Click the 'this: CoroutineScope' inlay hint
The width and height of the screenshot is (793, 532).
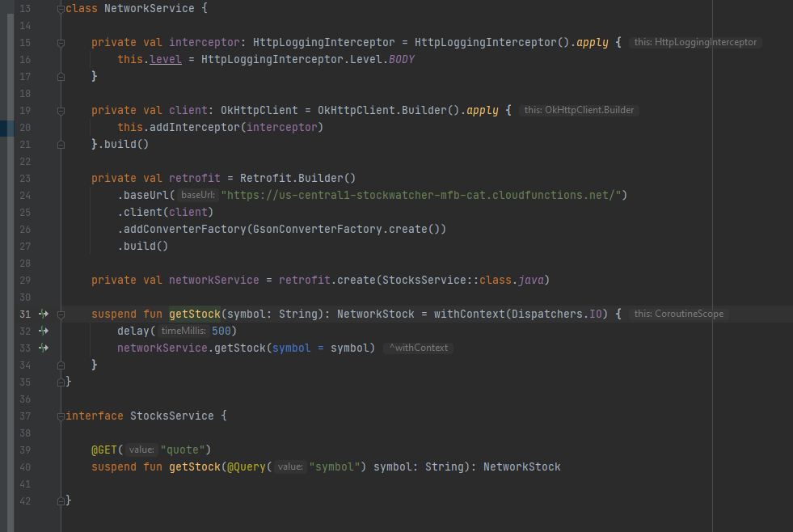point(679,314)
